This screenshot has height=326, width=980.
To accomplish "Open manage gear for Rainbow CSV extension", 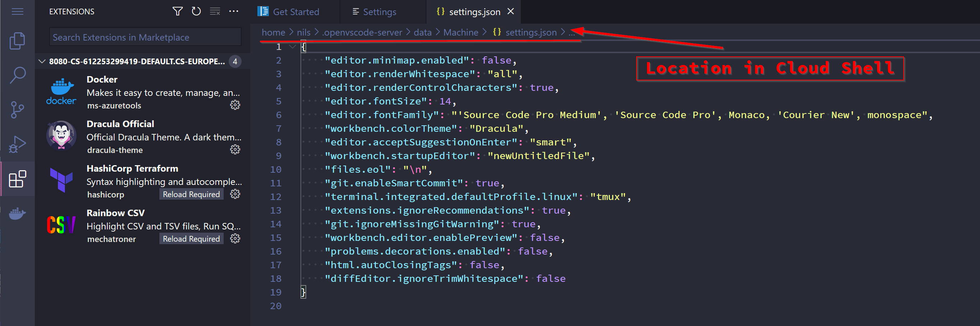I will point(235,238).
